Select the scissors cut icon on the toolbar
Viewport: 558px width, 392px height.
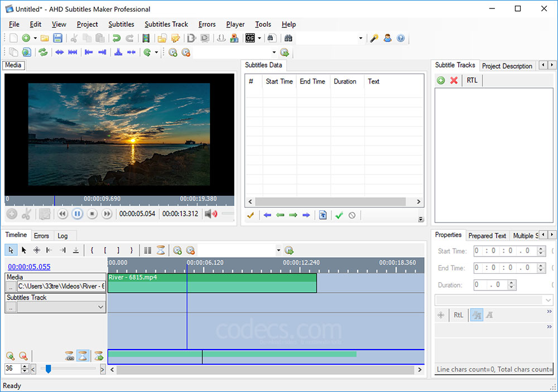point(74,38)
